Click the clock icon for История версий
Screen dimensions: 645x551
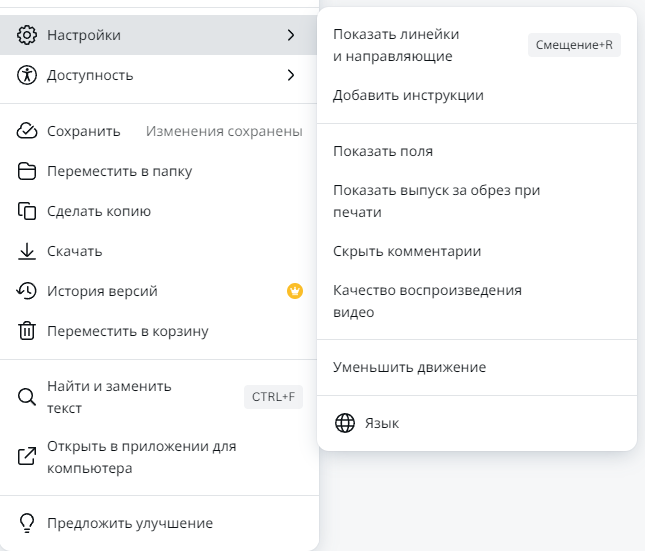point(27,291)
